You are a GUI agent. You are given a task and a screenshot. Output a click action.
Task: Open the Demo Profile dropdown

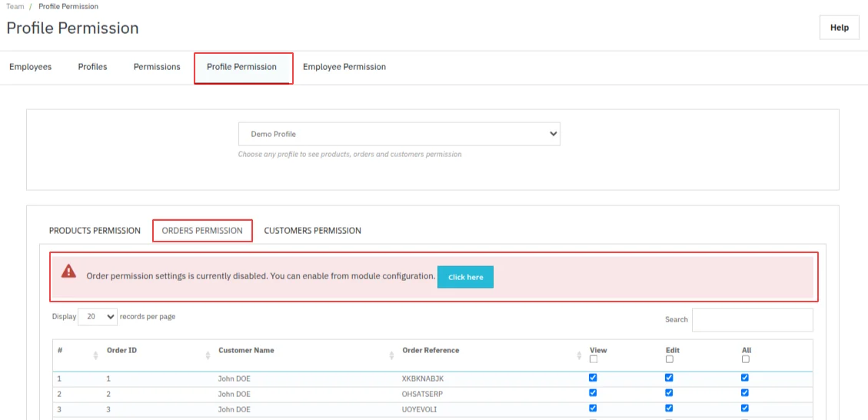point(399,134)
